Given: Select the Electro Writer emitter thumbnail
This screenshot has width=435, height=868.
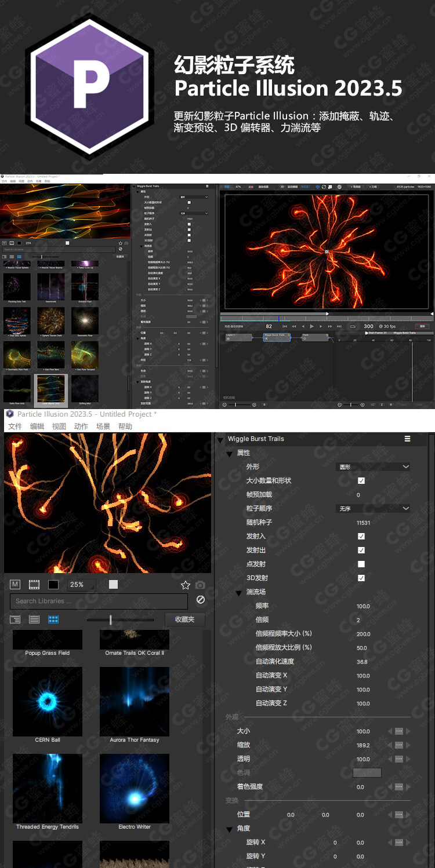Looking at the screenshot, I should [x=135, y=789].
